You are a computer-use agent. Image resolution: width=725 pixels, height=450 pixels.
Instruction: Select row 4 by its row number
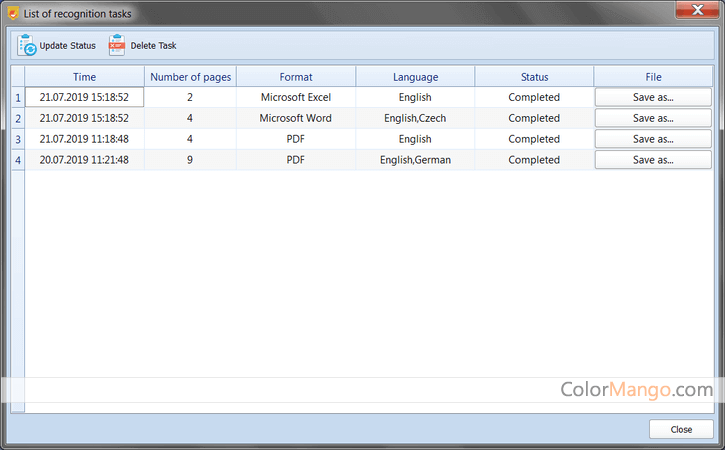pyautogui.click(x=17, y=160)
